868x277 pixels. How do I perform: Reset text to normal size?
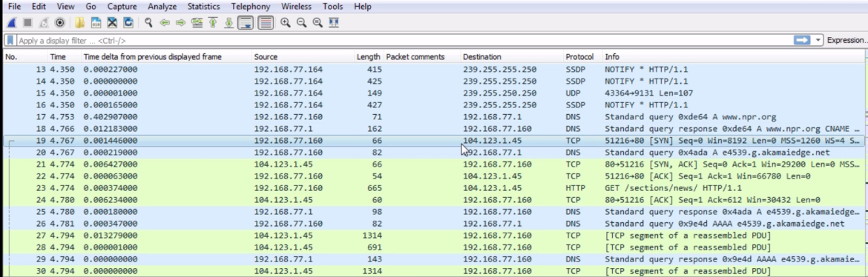click(318, 23)
